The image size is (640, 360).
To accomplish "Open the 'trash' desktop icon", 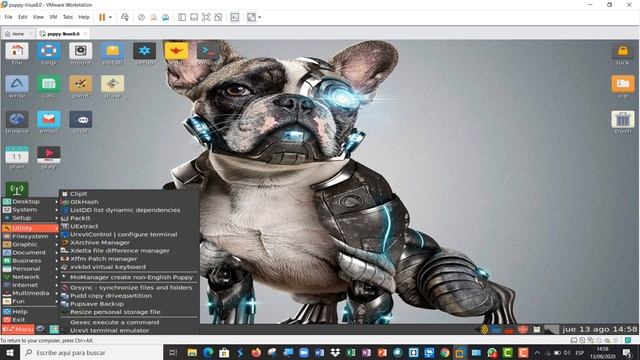I will [x=622, y=120].
